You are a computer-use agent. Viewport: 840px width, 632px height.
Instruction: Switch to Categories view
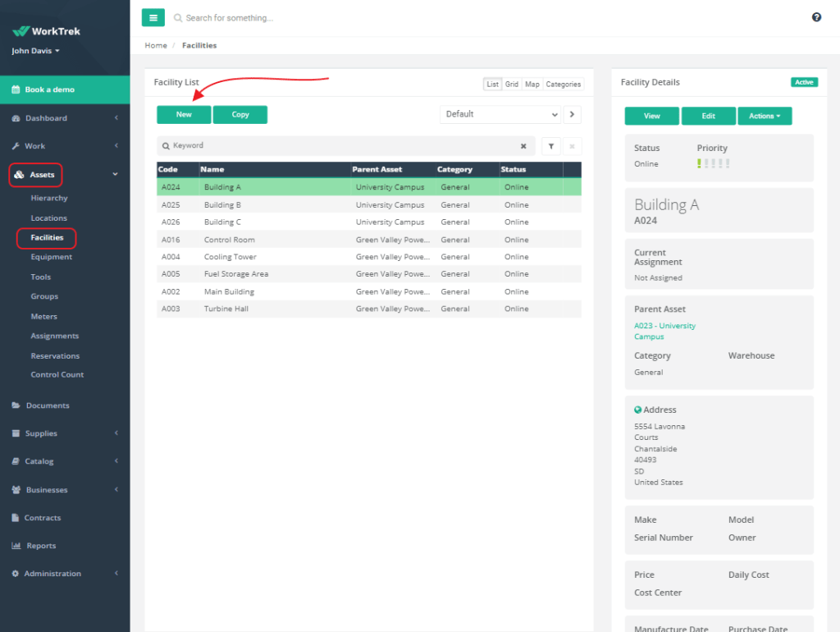564,85
